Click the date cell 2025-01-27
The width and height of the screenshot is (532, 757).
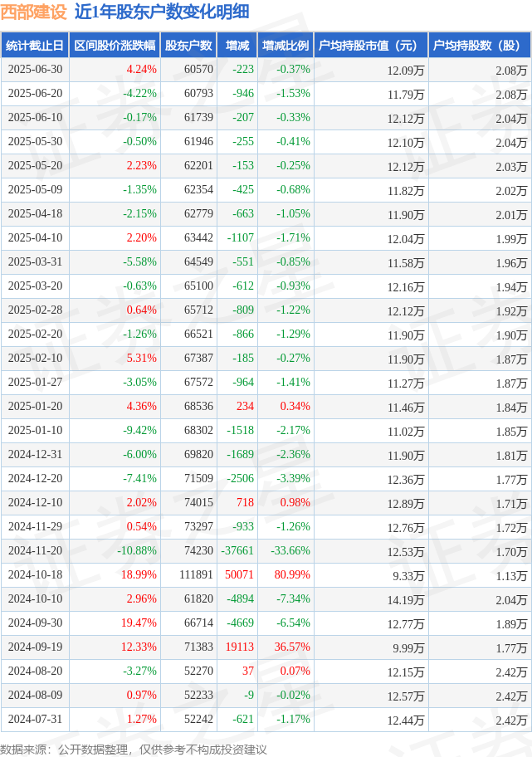pyautogui.click(x=35, y=383)
